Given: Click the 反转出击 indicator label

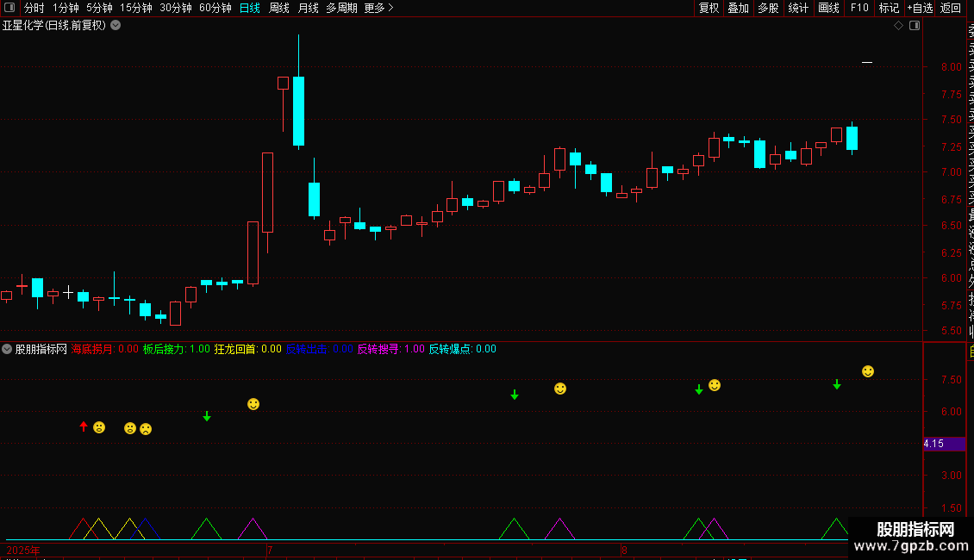Looking at the screenshot, I should [319, 349].
